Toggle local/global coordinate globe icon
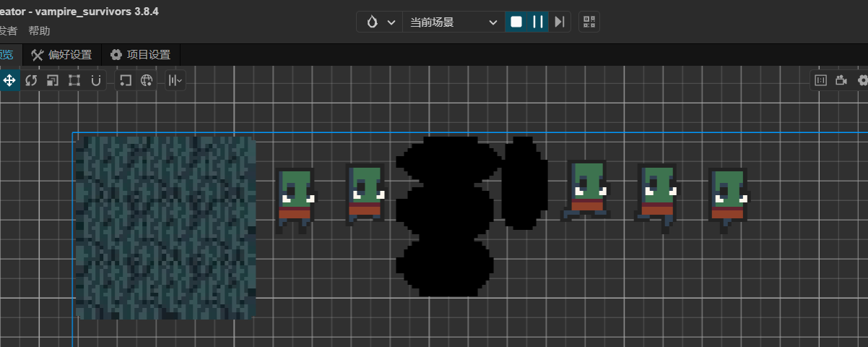This screenshot has width=868, height=347. click(147, 80)
